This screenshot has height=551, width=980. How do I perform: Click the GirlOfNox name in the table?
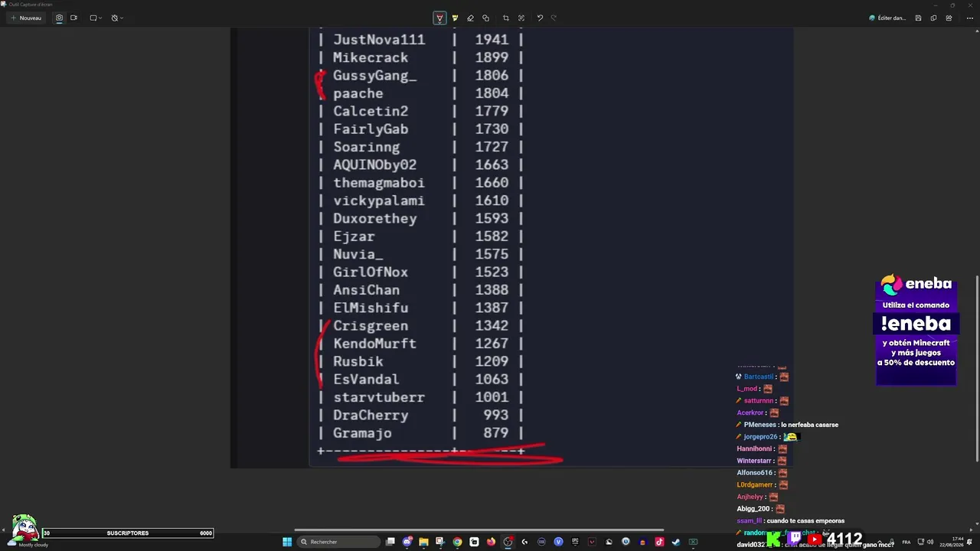[371, 272]
